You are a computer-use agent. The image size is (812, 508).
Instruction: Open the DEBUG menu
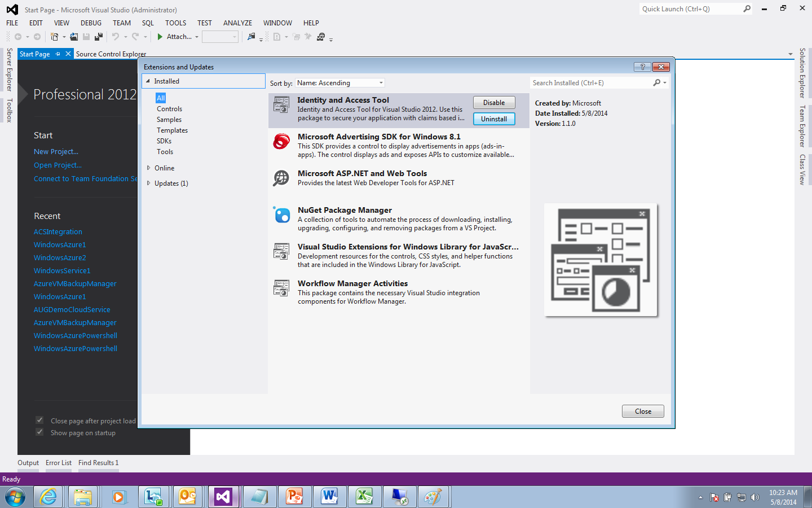91,23
